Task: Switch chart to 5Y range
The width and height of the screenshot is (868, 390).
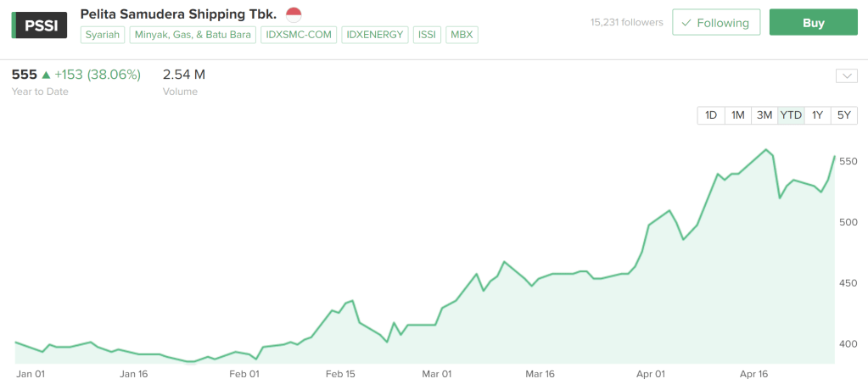Action: pyautogui.click(x=843, y=115)
